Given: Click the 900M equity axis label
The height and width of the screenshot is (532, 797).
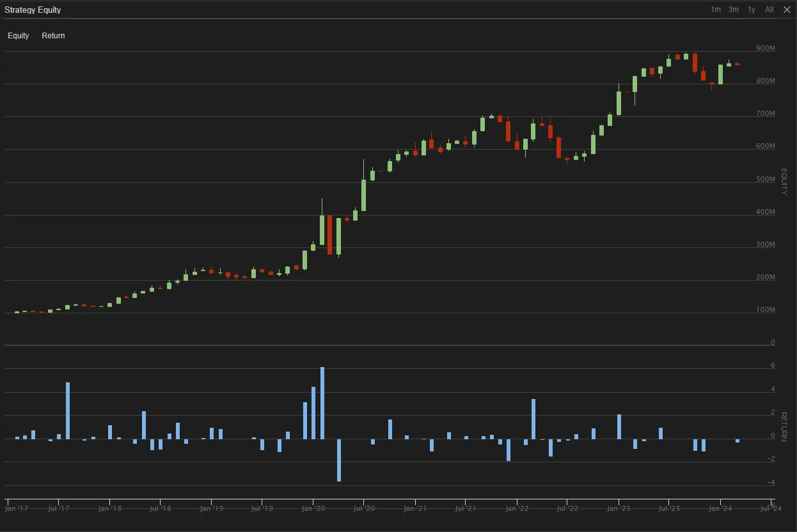Looking at the screenshot, I should pos(766,49).
